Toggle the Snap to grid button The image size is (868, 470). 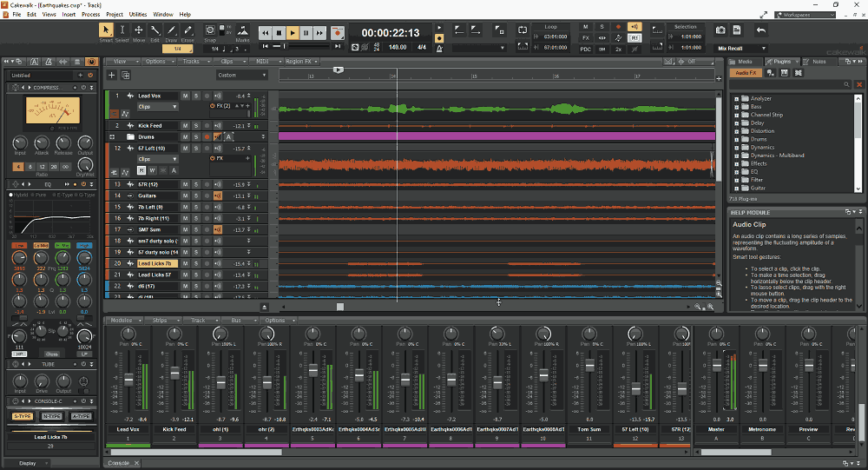tap(210, 30)
